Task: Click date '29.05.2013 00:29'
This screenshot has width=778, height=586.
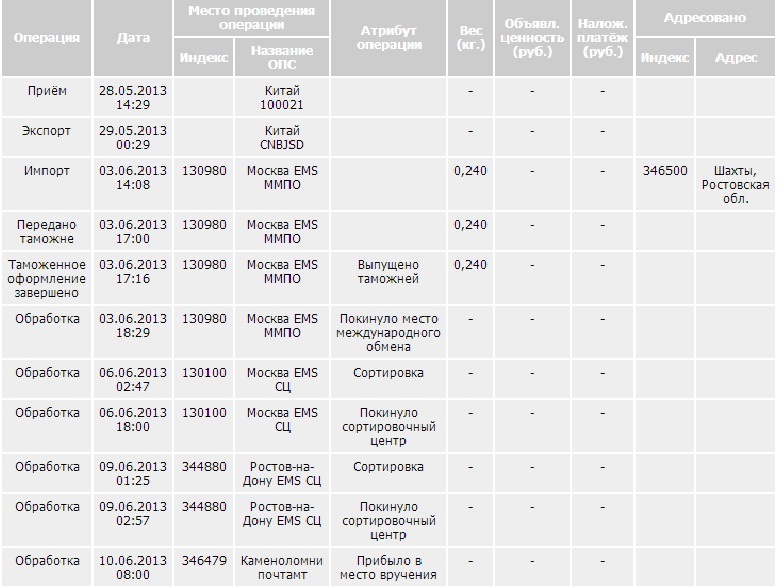Action: tap(132, 138)
